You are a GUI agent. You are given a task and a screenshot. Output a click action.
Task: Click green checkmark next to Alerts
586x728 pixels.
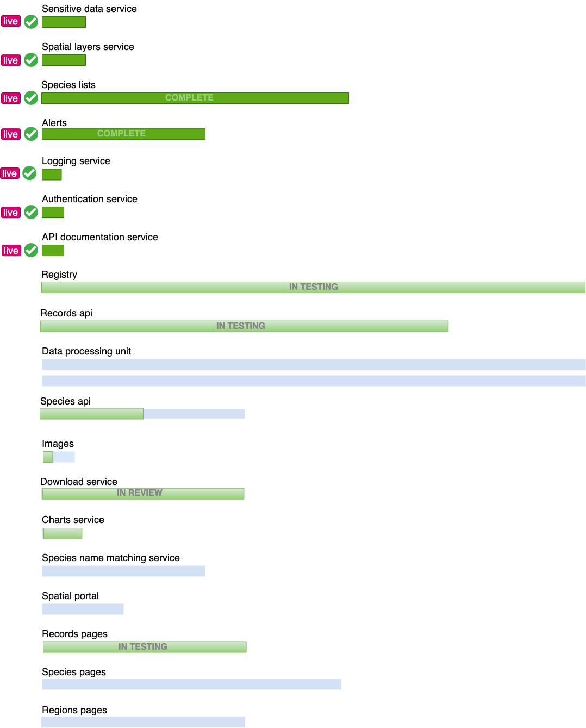[x=31, y=134]
